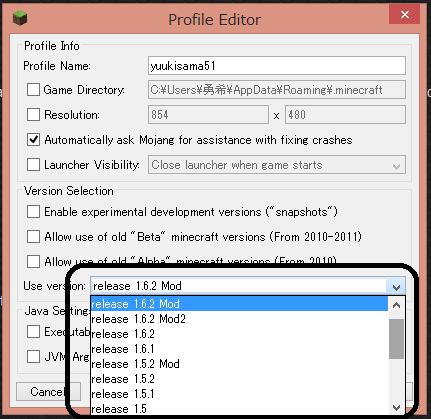Choose release 1.5.2 Mod version

click(x=239, y=364)
